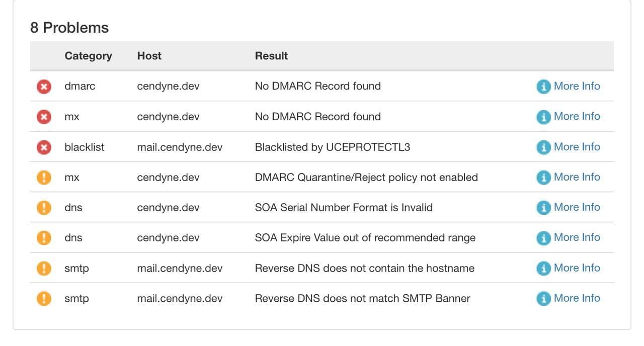Click info icon in mx No DMARC Record row
This screenshot has width=644, height=346.
(x=543, y=117)
